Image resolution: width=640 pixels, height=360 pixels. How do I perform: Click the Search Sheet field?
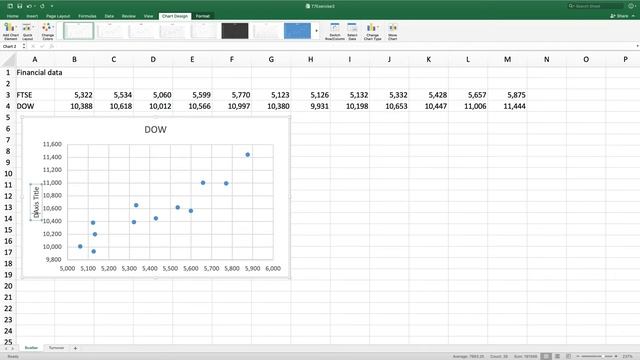(596, 6)
